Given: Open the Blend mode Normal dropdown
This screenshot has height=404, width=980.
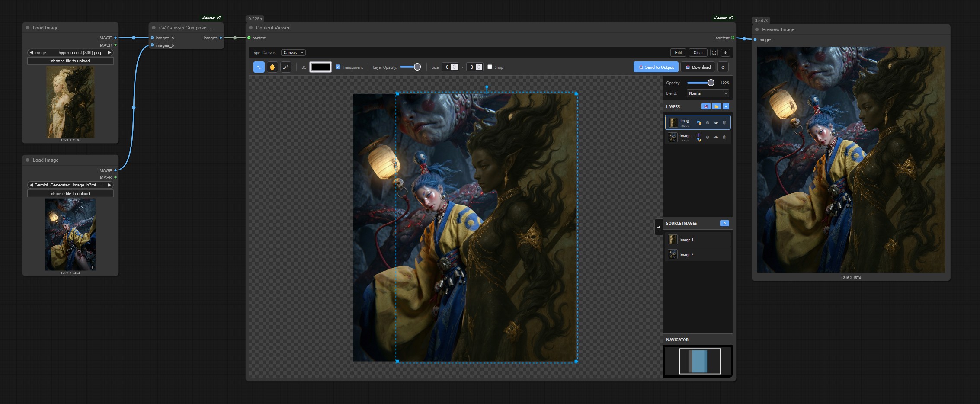Looking at the screenshot, I should tap(708, 93).
